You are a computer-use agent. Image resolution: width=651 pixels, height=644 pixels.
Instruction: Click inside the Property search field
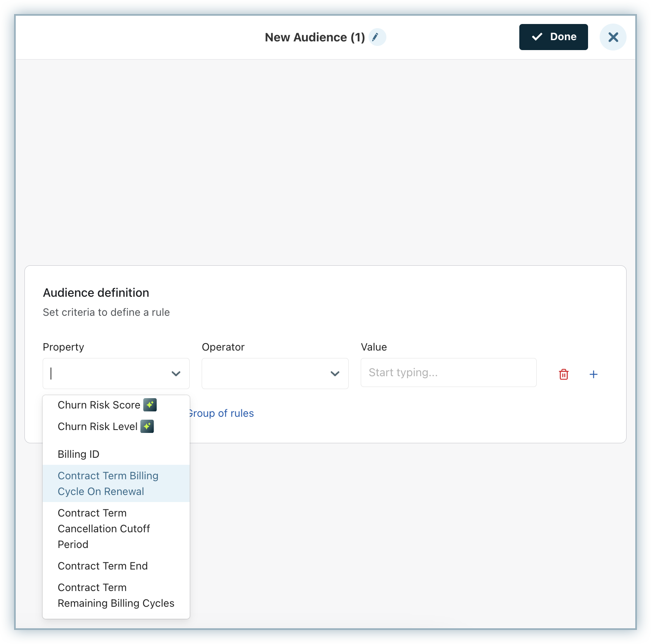[x=108, y=374]
